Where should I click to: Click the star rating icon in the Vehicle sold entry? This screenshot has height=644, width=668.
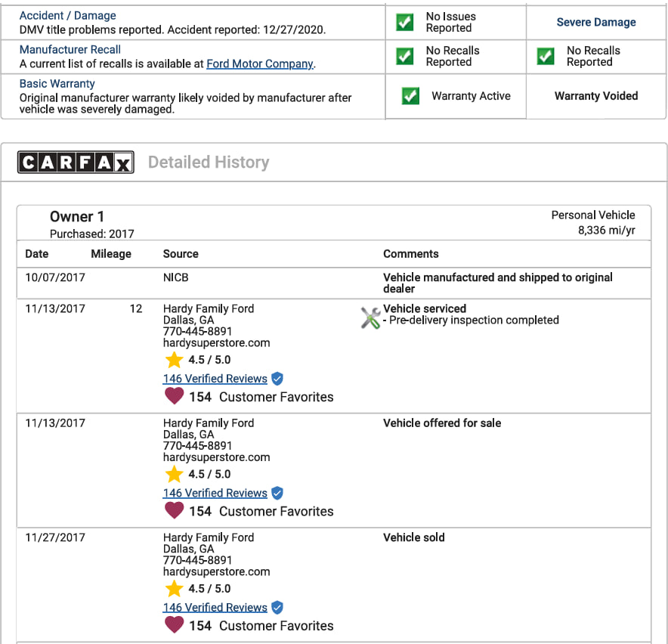[x=175, y=589]
